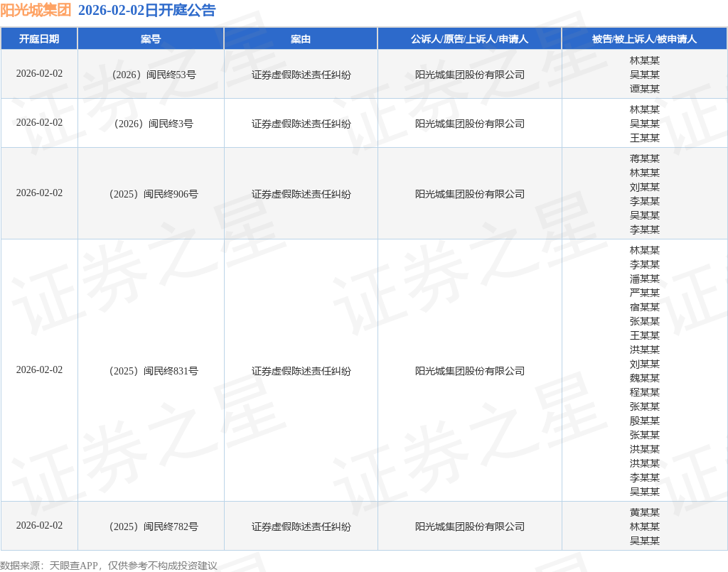Select case number (2026)闽民终3号

click(x=151, y=124)
